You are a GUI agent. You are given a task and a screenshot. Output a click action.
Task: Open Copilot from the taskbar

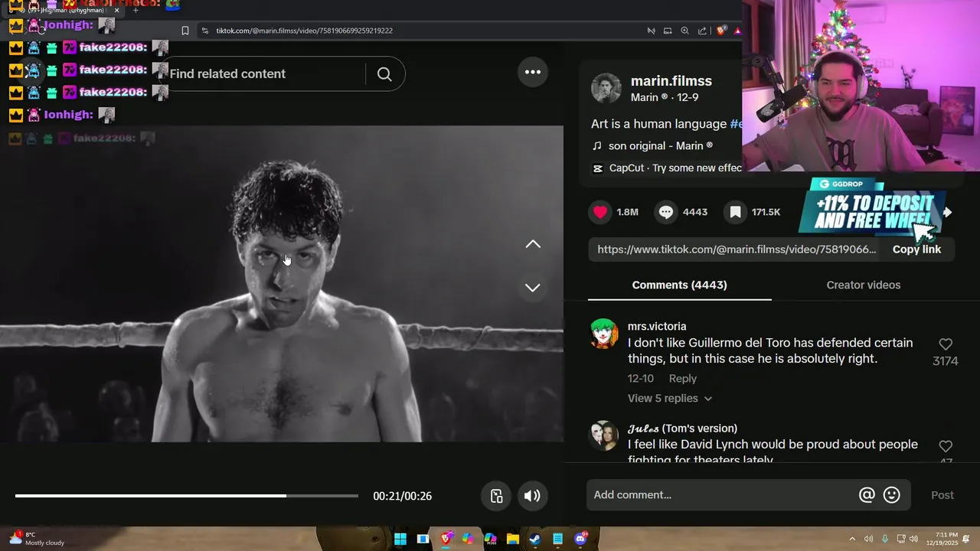[x=468, y=539]
